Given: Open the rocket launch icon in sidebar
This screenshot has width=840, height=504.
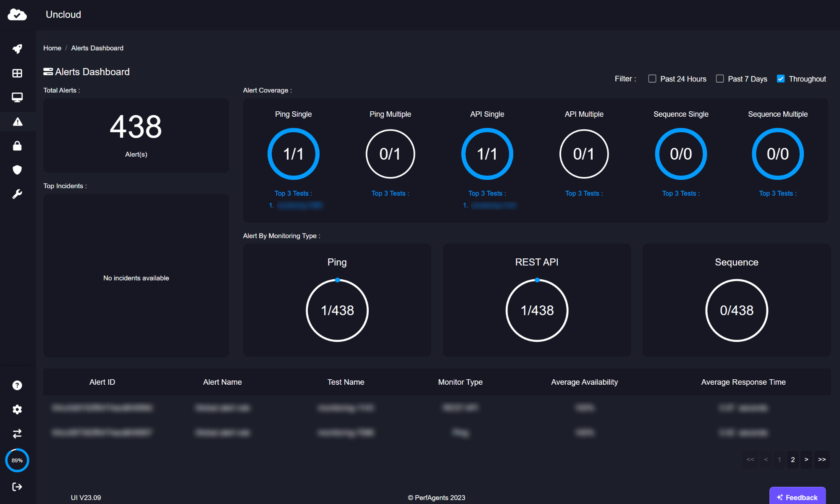Looking at the screenshot, I should (17, 49).
